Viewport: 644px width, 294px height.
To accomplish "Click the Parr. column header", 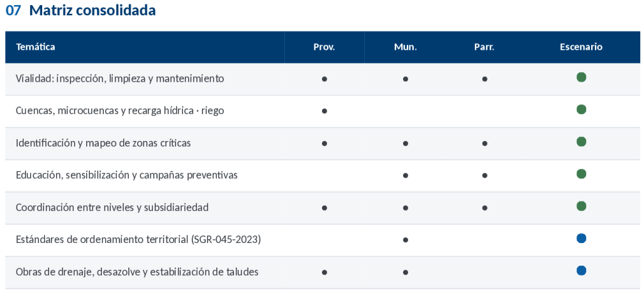I will tap(484, 47).
